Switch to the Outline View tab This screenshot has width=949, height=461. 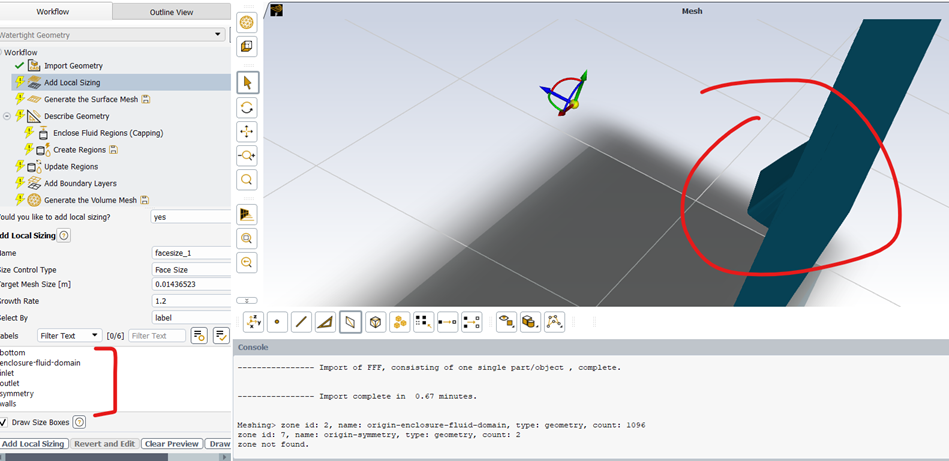click(171, 12)
